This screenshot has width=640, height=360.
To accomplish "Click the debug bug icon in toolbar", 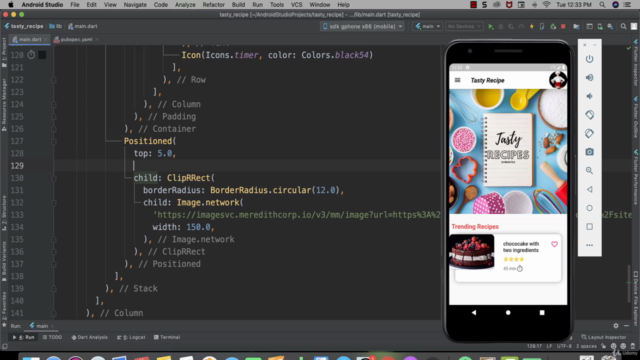I will (501, 27).
